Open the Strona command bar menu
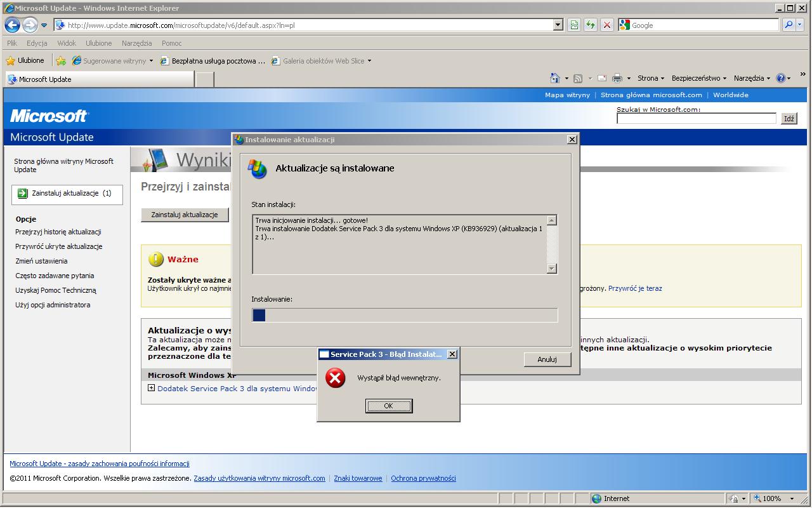 click(x=651, y=78)
